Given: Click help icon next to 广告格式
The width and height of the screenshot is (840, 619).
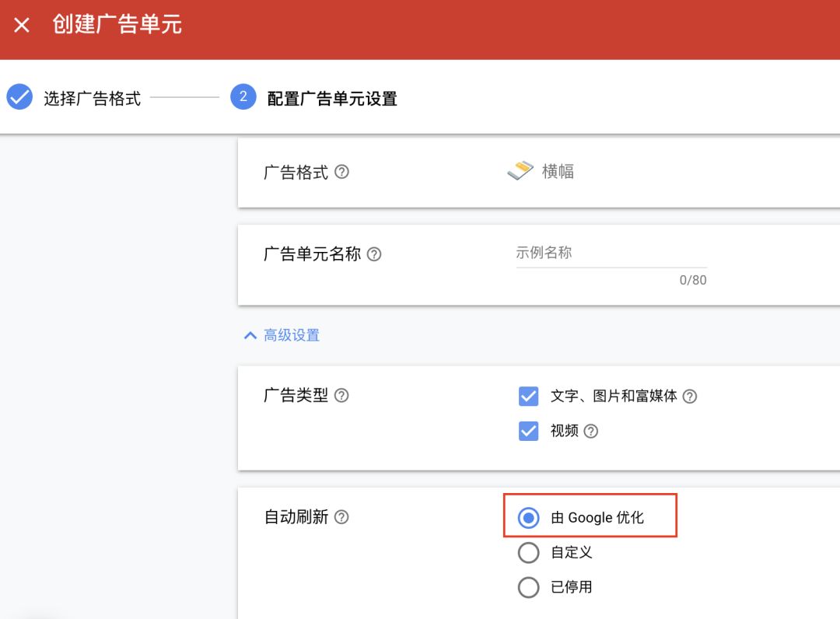Looking at the screenshot, I should click(341, 172).
